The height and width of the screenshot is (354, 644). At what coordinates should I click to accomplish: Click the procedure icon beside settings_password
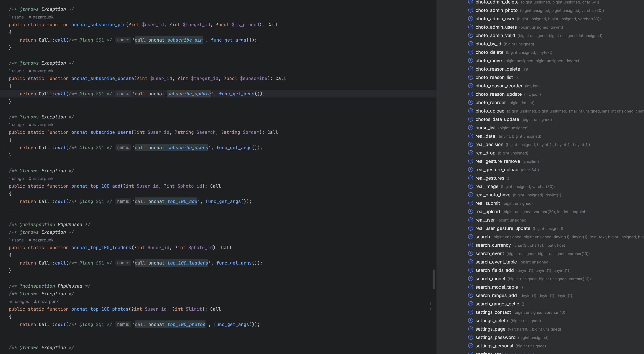click(470, 337)
